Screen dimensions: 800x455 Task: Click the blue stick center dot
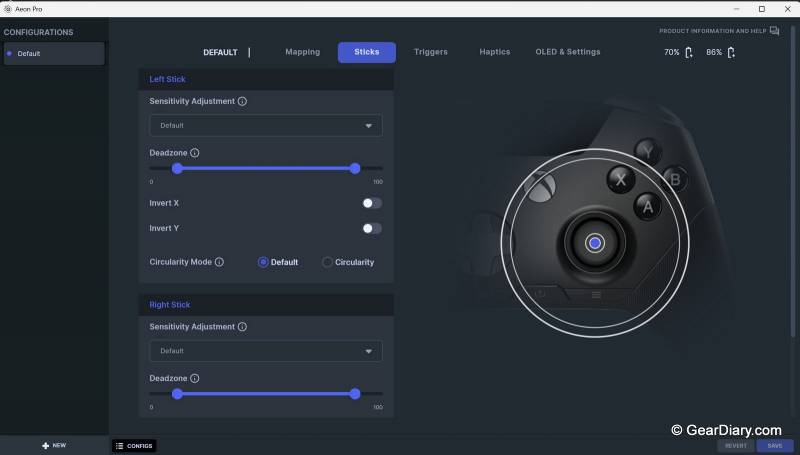[x=595, y=243]
